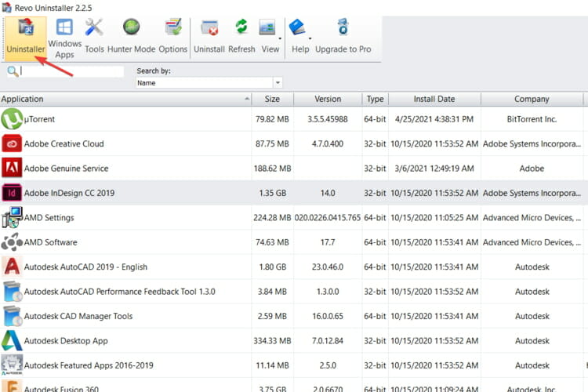588x392 pixels.
Task: Click version 3.5.5.45988 cell
Action: click(x=328, y=119)
